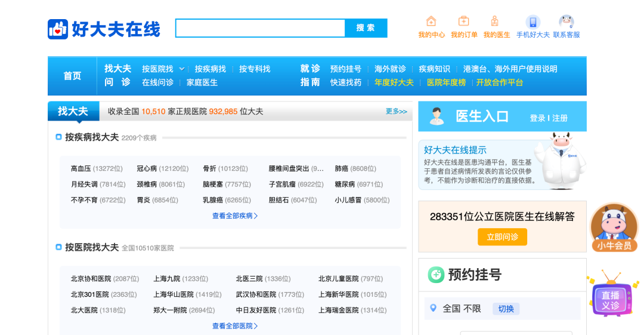The width and height of the screenshot is (644, 335).
Task: Select 按疾病找 in navigation
Action: coord(210,69)
